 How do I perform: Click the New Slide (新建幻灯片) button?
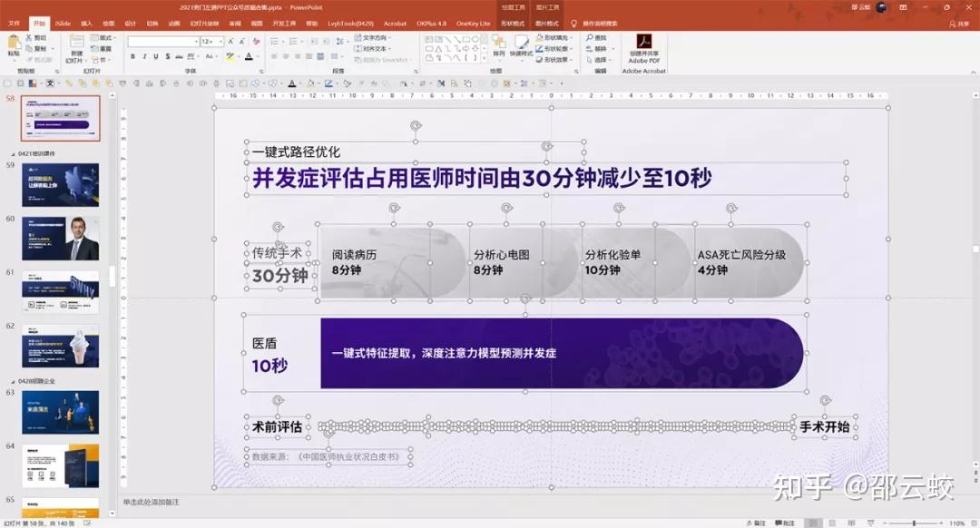pos(77,50)
